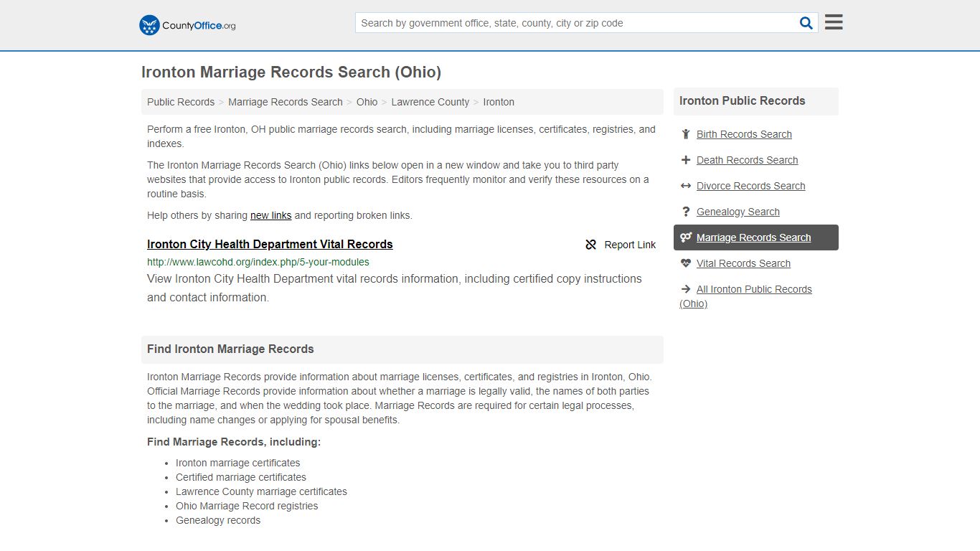Open the hamburger menu icon
This screenshot has width=980, height=551.
(834, 22)
